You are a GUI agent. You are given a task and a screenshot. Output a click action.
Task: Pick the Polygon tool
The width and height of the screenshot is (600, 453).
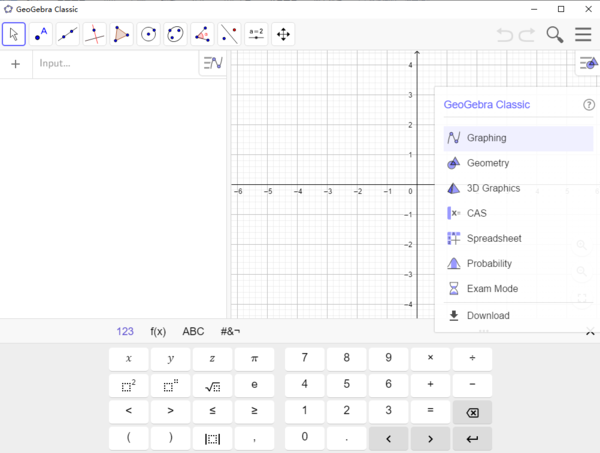pos(122,35)
